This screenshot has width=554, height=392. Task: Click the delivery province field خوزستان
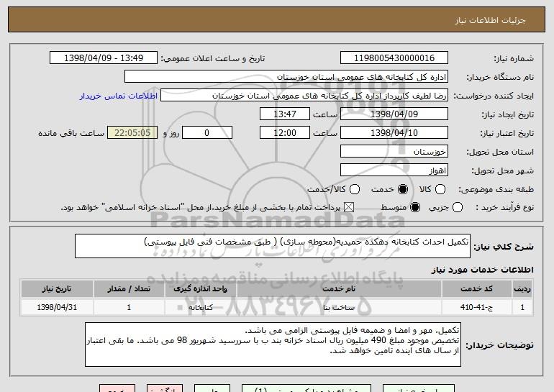[x=394, y=152]
